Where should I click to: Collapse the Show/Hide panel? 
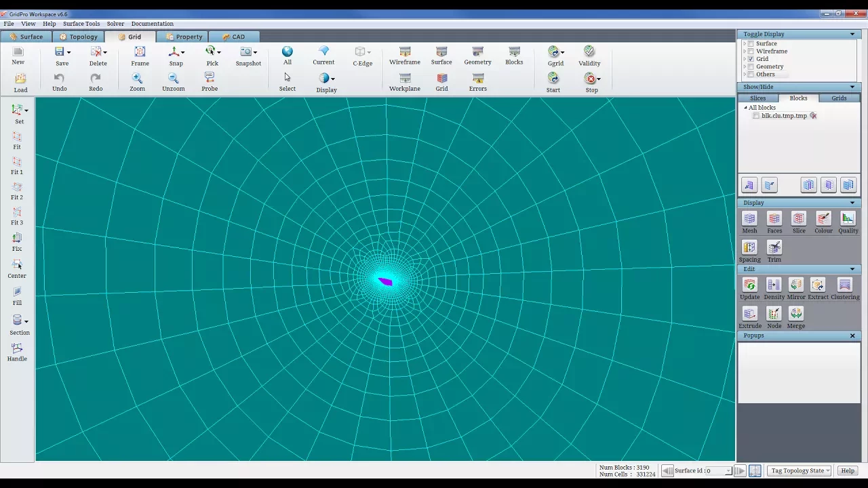(x=852, y=87)
